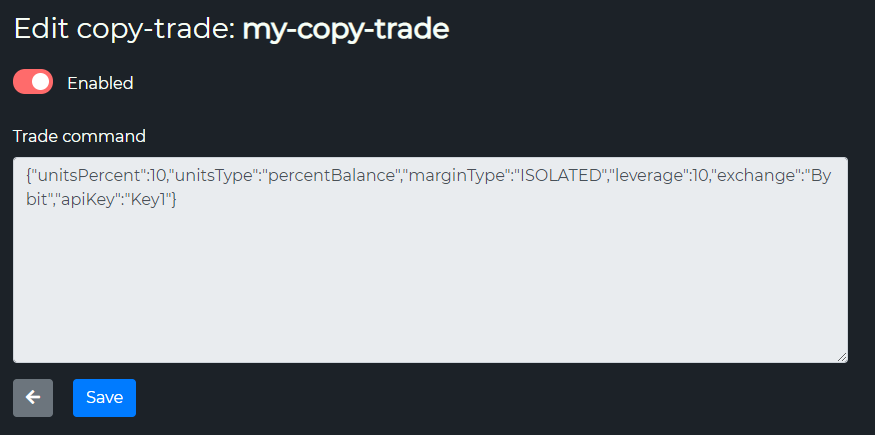This screenshot has height=435, width=875.
Task: Place cursor on Key1 value
Action: tap(148, 200)
